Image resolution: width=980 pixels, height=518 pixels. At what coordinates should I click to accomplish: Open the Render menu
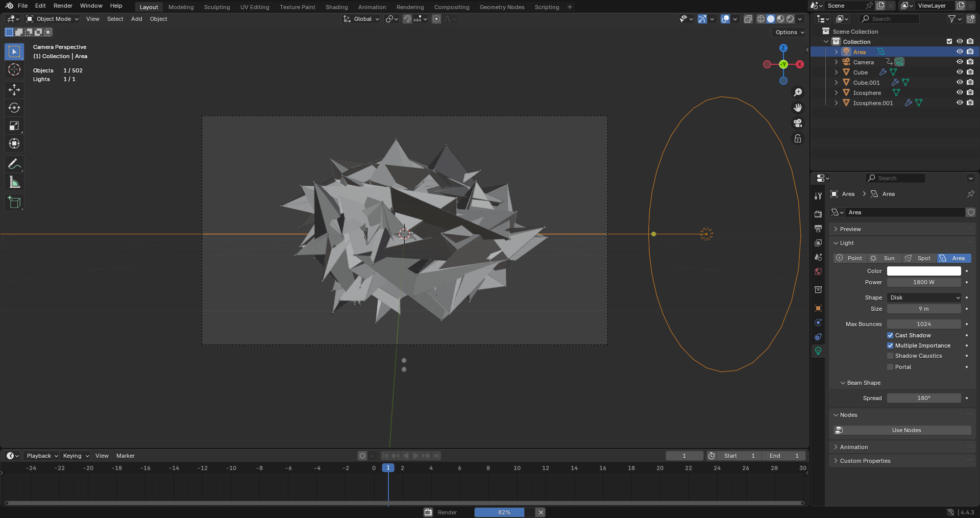point(63,6)
